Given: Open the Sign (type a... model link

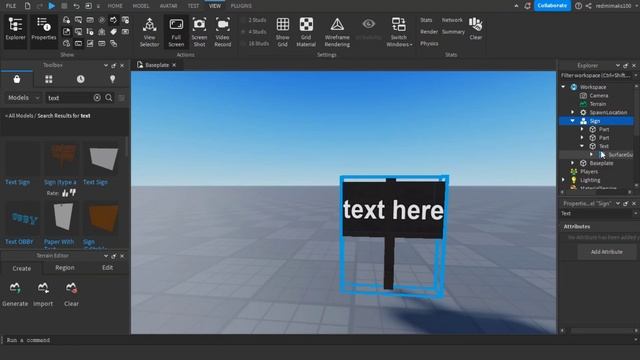Looking at the screenshot, I should click(x=60, y=182).
